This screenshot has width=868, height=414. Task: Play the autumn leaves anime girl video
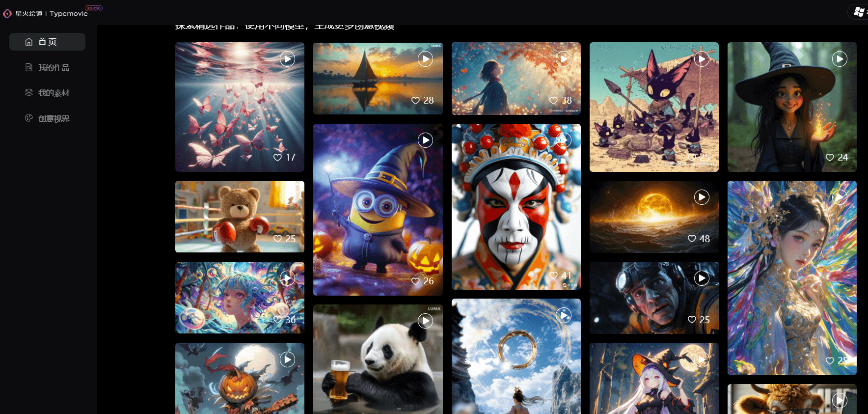click(x=564, y=59)
